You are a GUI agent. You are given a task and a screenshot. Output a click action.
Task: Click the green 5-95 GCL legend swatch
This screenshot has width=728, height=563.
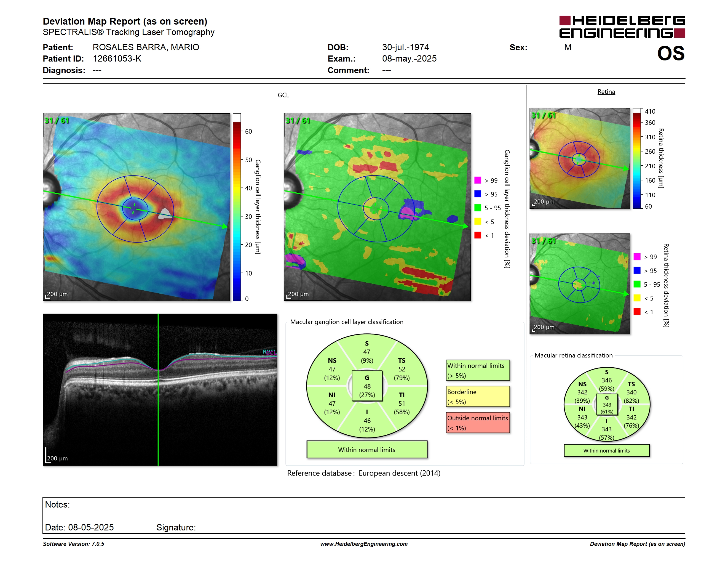478,208
